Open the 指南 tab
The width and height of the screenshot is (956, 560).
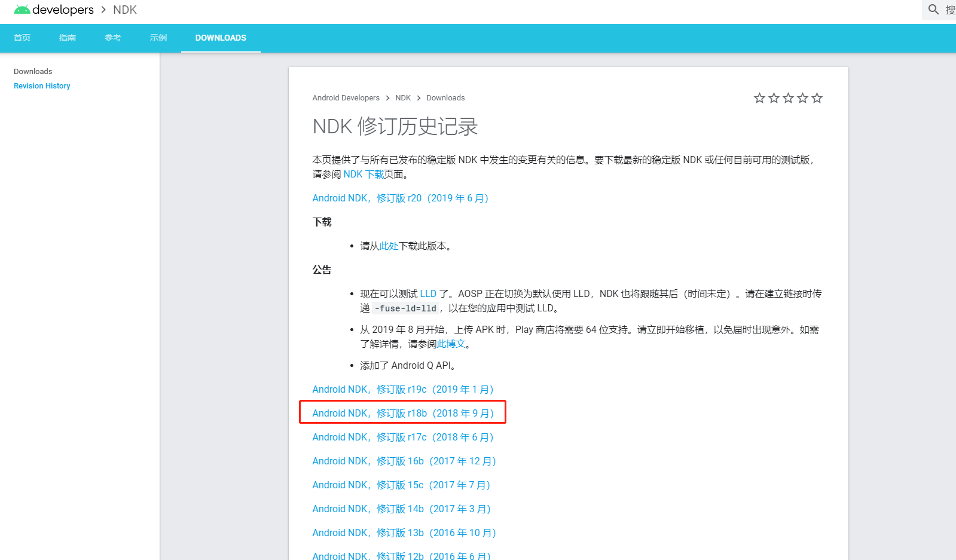coord(68,38)
